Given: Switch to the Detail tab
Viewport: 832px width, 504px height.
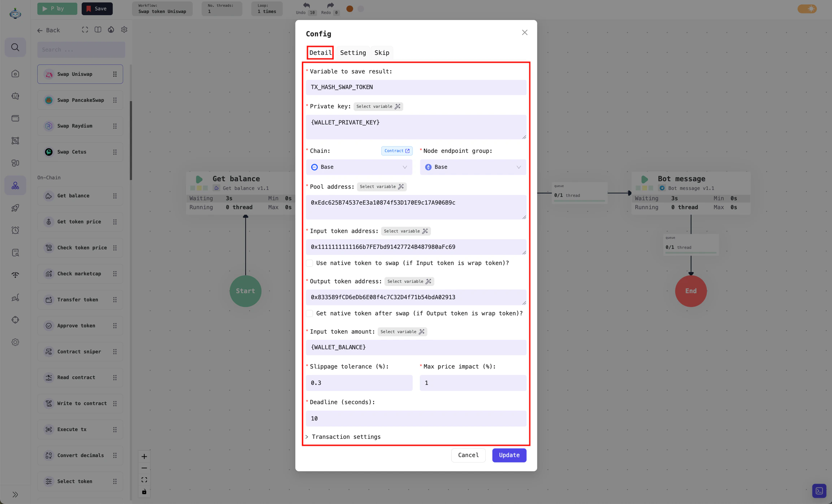Looking at the screenshot, I should pyautogui.click(x=320, y=53).
